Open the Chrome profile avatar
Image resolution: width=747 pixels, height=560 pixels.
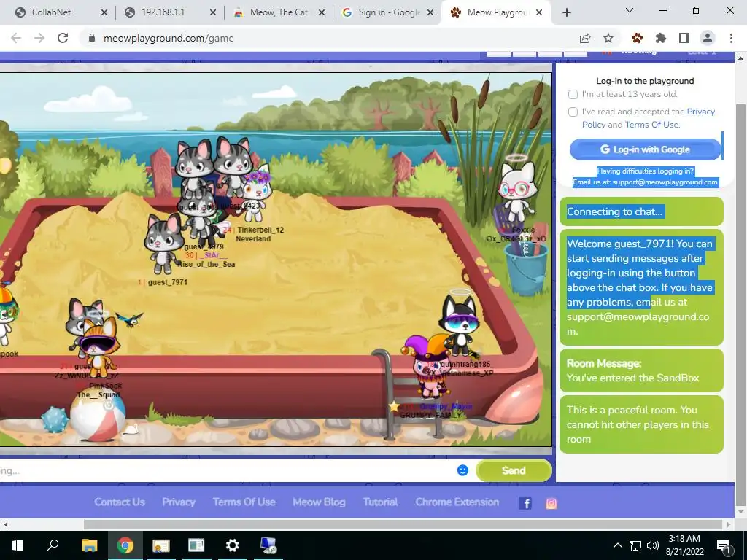point(708,38)
